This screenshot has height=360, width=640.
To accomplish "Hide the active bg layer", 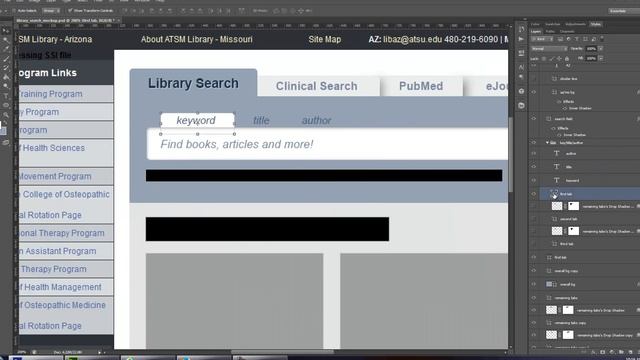I will (x=533, y=92).
